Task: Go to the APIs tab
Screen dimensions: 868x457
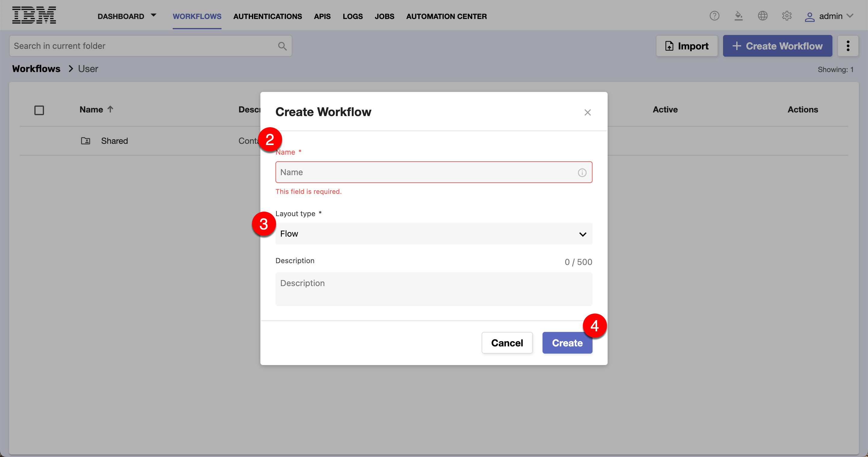Action: (x=322, y=16)
